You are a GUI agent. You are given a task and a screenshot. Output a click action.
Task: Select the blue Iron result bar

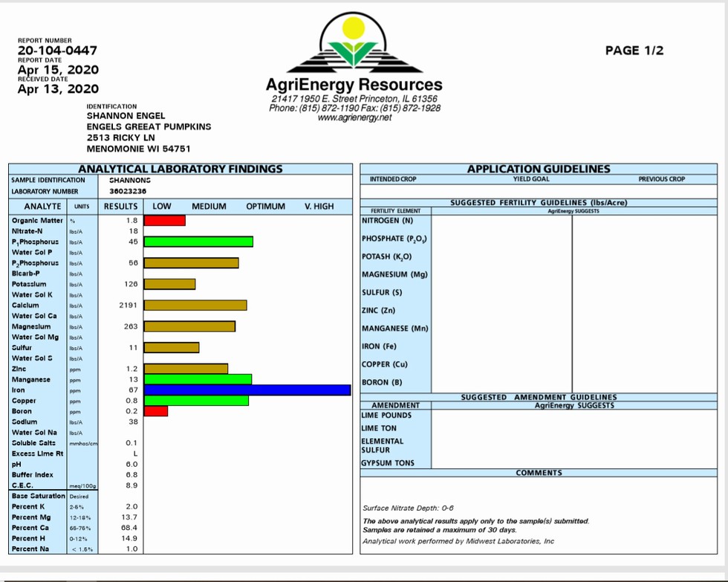[247, 389]
